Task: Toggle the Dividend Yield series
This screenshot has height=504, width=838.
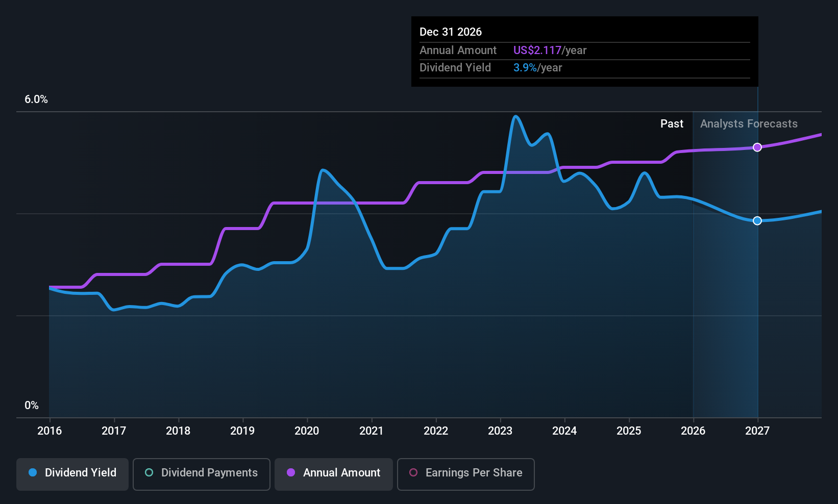Action: pyautogui.click(x=72, y=474)
